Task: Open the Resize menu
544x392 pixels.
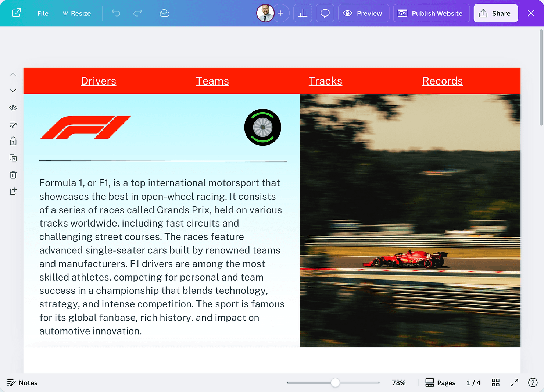Action: pos(77,13)
